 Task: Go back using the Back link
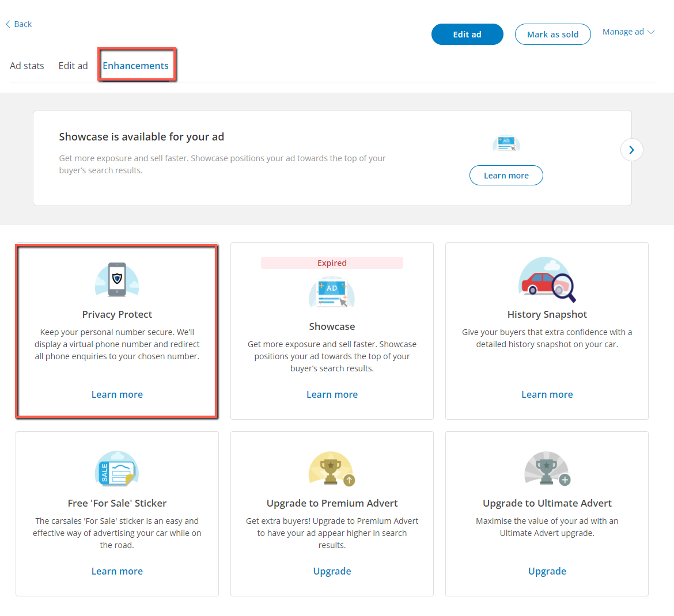coord(18,24)
